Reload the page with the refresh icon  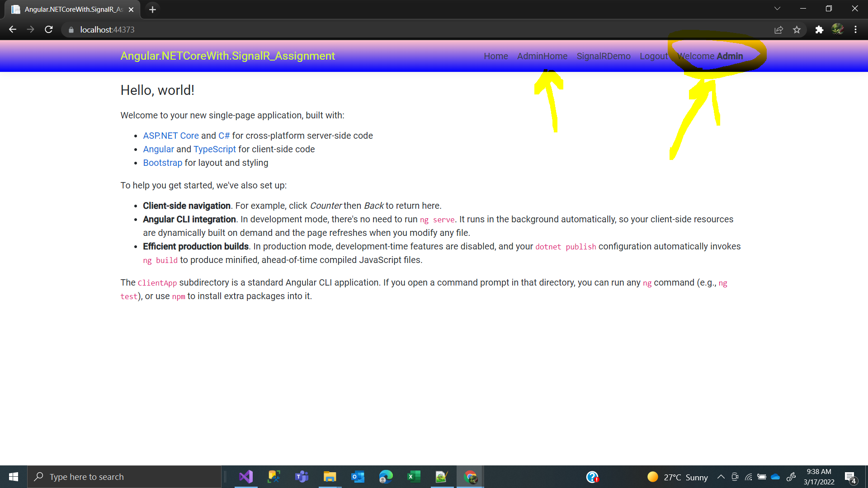[x=49, y=30]
